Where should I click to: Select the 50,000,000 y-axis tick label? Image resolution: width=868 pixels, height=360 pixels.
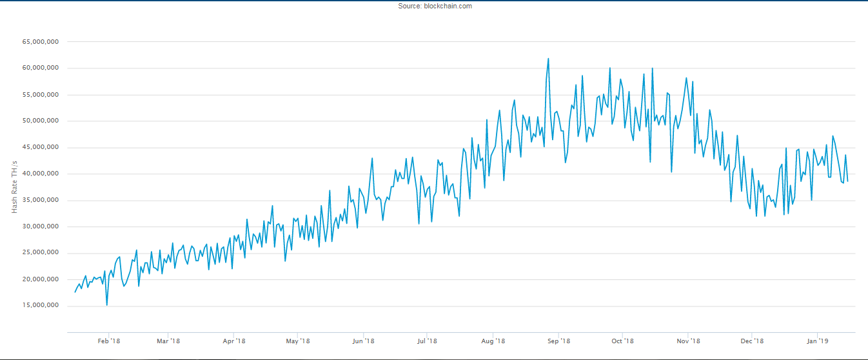(x=41, y=121)
